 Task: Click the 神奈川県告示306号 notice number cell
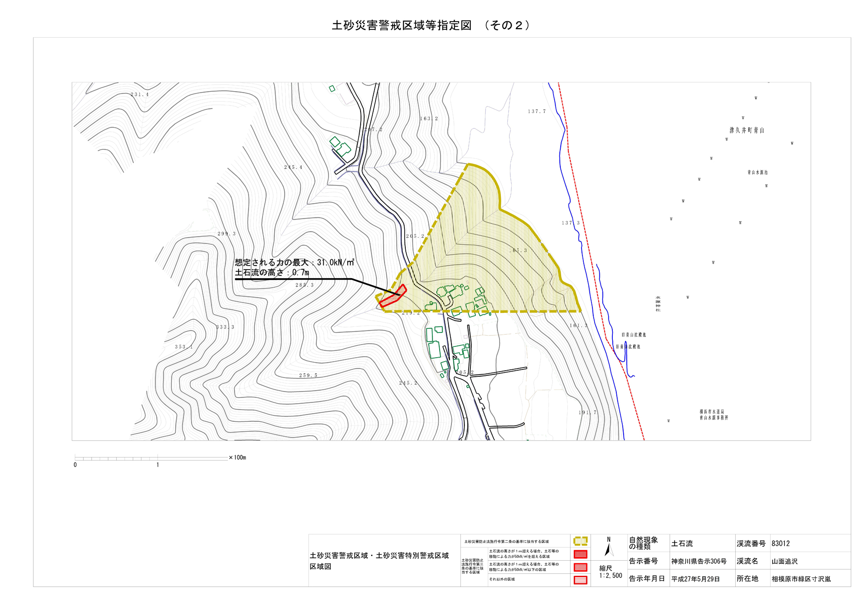(x=699, y=561)
